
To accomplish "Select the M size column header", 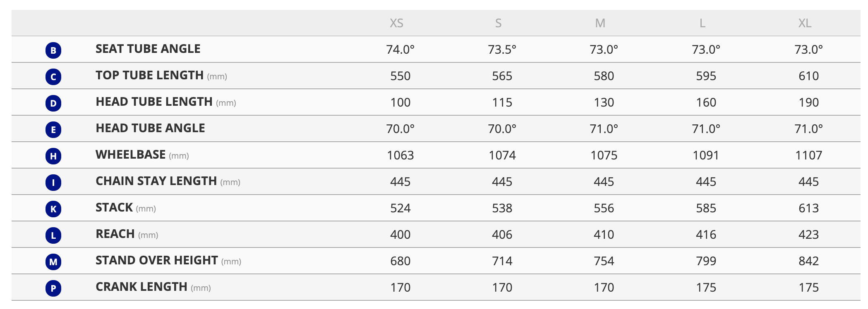I will pyautogui.click(x=600, y=23).
